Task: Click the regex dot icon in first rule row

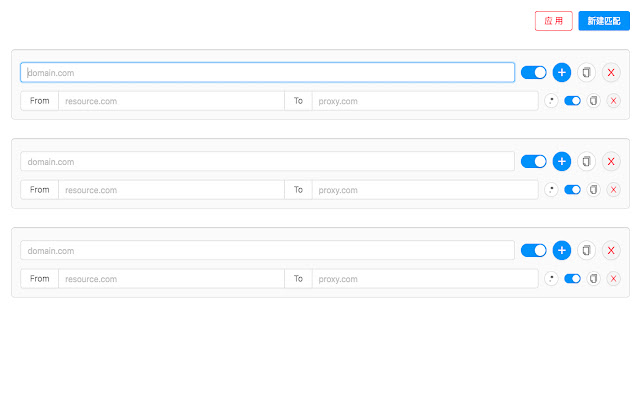Action: [x=551, y=101]
